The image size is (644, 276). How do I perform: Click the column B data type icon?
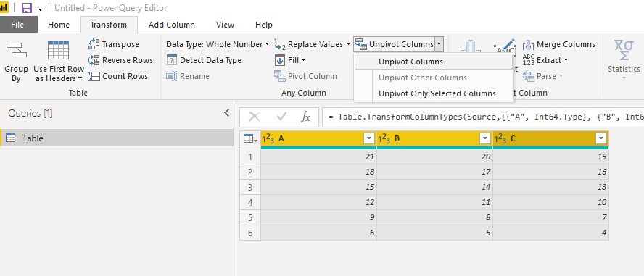coord(384,138)
